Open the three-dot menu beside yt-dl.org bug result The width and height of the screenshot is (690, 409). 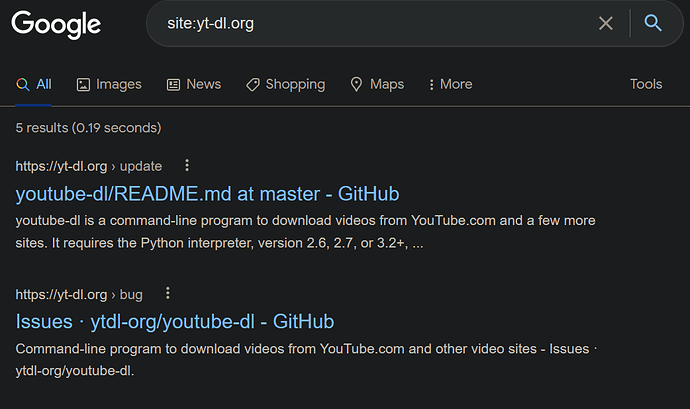point(168,293)
